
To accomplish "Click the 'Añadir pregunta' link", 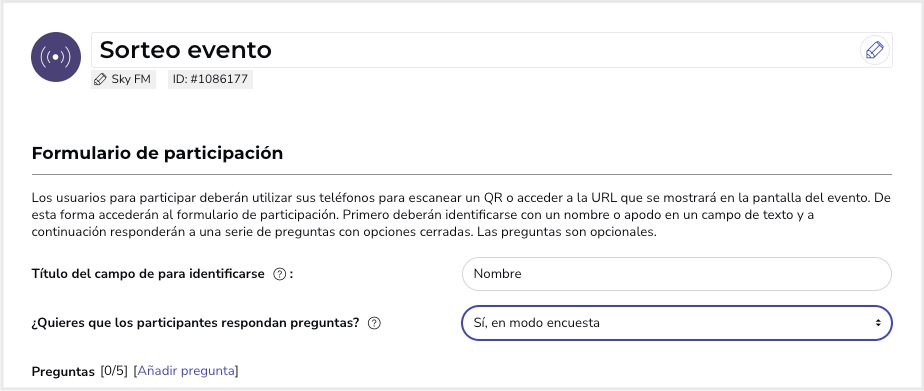I will click(186, 371).
